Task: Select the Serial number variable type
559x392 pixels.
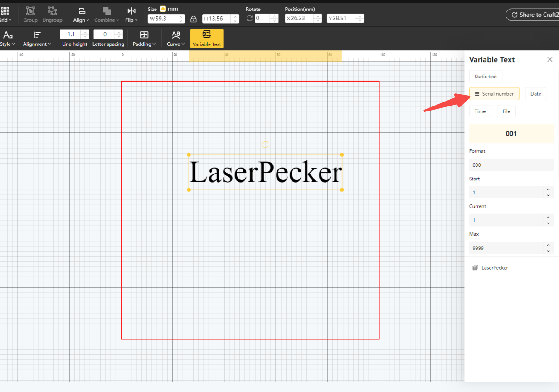Action: click(x=494, y=93)
